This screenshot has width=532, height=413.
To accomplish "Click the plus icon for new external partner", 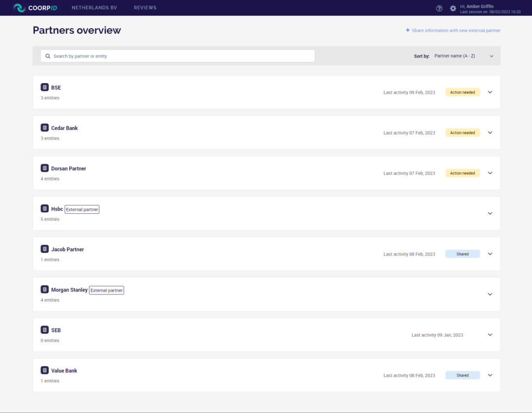I will pyautogui.click(x=408, y=30).
